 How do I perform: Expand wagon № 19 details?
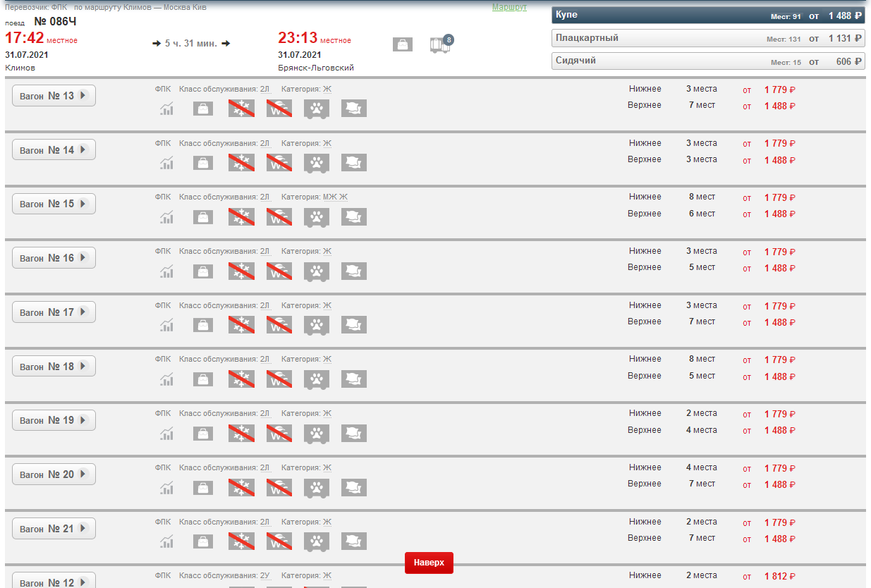pyautogui.click(x=54, y=420)
